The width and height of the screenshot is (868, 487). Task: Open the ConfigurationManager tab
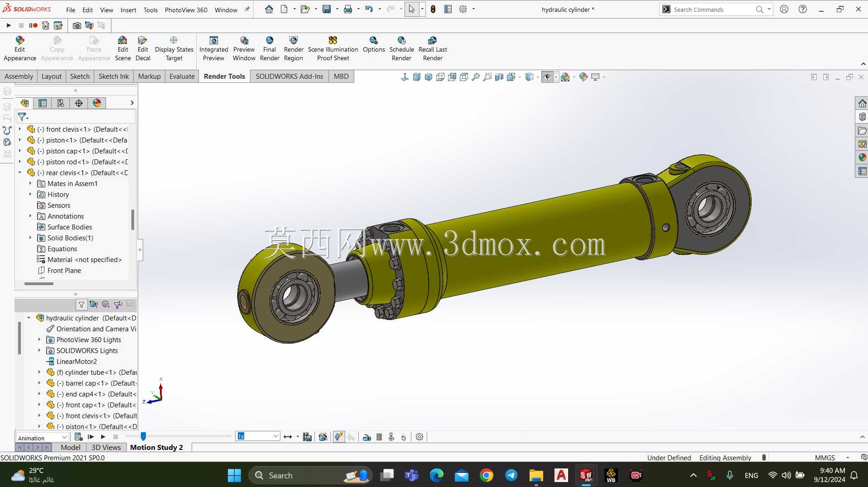click(x=61, y=103)
